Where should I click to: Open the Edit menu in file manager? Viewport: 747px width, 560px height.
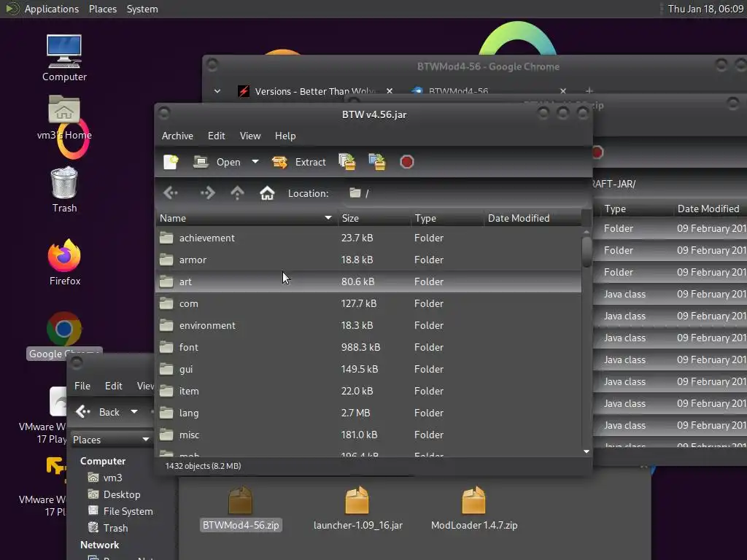113,386
